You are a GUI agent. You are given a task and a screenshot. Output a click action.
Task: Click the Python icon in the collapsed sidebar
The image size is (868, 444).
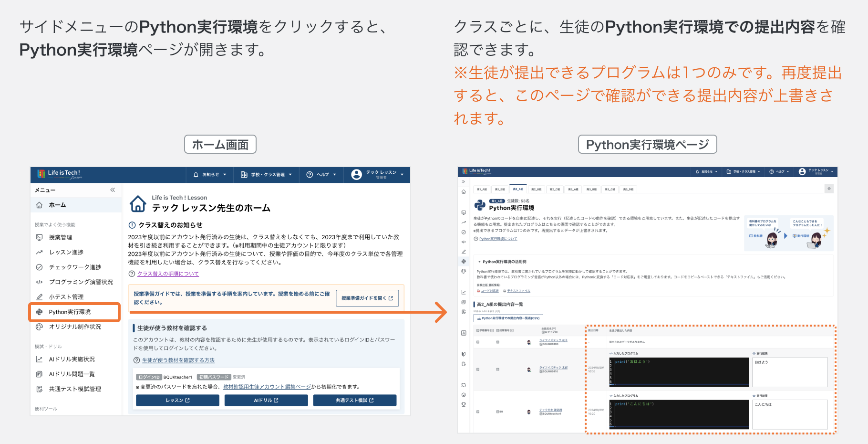click(x=464, y=261)
